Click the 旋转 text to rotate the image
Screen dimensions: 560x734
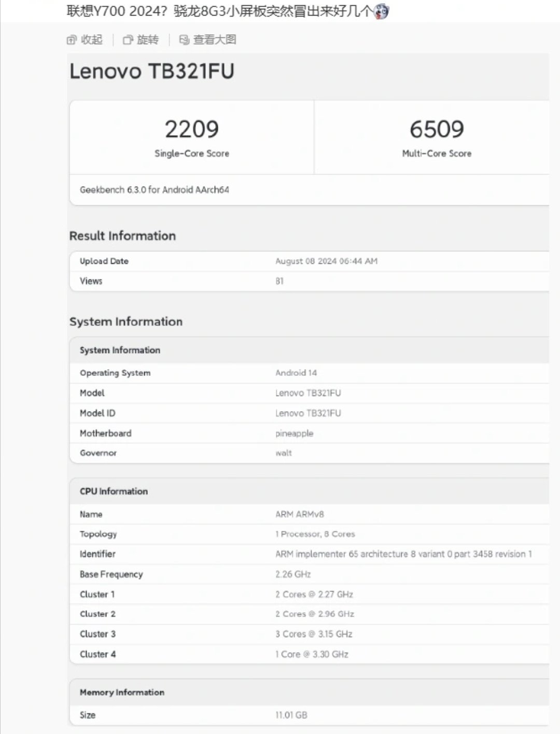(x=148, y=40)
